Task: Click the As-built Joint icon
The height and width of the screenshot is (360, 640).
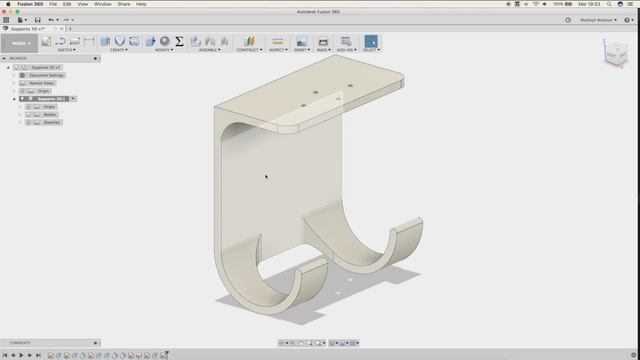Action: [224, 41]
